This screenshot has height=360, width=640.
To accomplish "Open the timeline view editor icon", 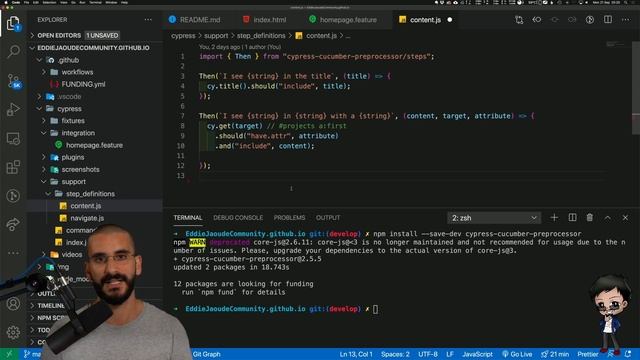I will click(x=590, y=20).
